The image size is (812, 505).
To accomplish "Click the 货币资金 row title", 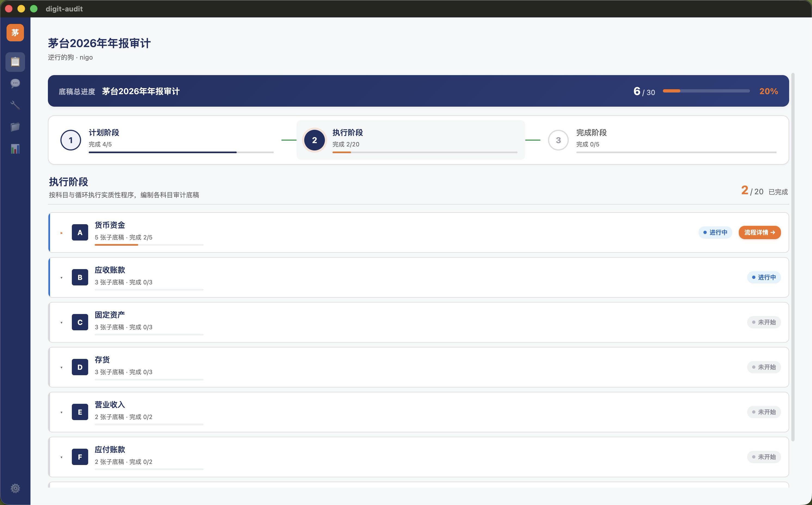I will pos(110,225).
